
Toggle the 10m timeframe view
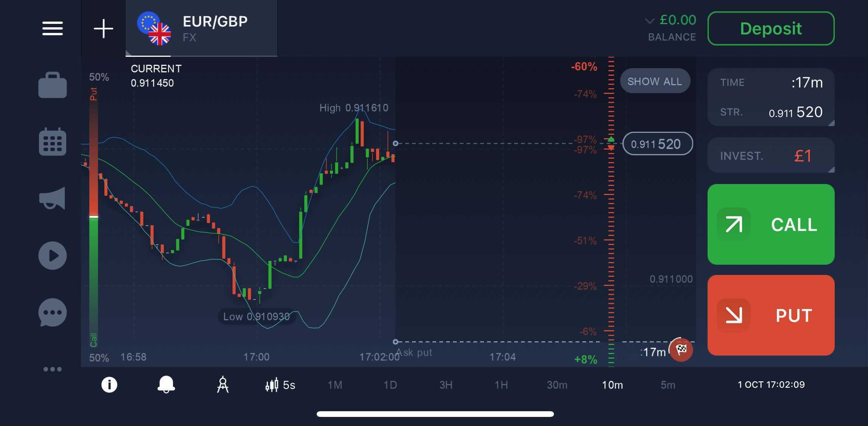click(612, 384)
